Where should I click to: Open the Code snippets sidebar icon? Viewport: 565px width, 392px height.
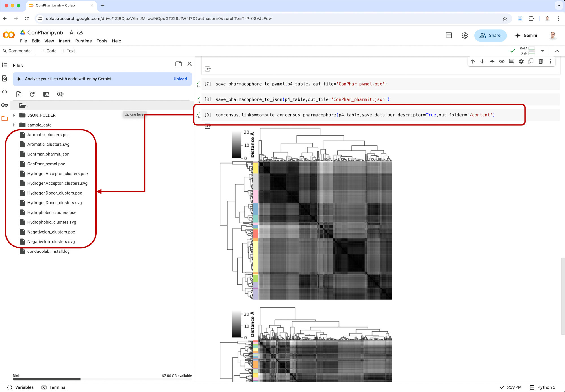pyautogui.click(x=5, y=92)
